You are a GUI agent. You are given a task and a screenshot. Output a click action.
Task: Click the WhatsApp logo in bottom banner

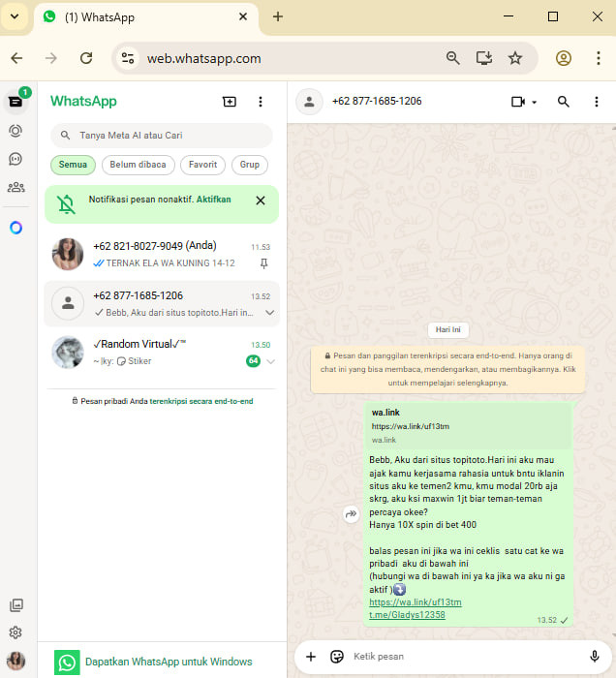point(67,662)
